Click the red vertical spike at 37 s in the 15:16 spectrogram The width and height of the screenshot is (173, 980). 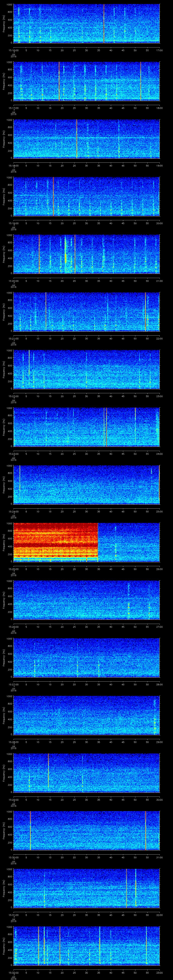click(x=104, y=24)
